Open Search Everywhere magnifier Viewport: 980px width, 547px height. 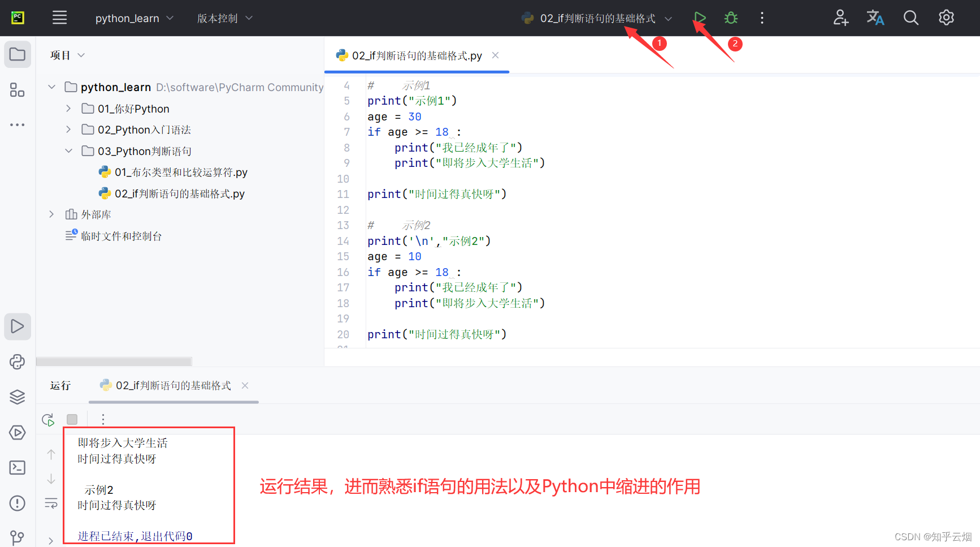[910, 18]
